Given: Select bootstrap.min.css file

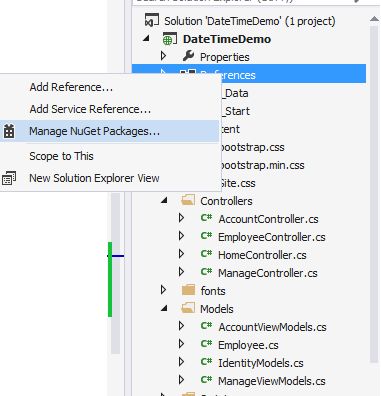Looking at the screenshot, I should (262, 165).
